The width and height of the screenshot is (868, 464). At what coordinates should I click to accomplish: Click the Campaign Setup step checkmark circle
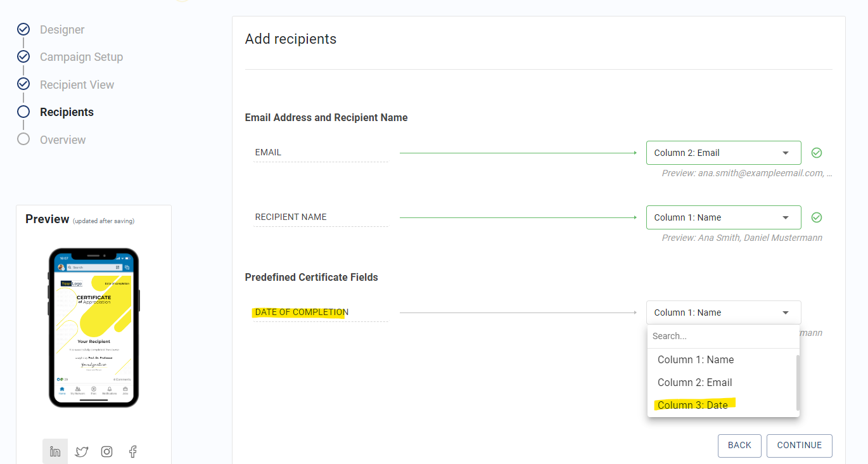coord(23,56)
